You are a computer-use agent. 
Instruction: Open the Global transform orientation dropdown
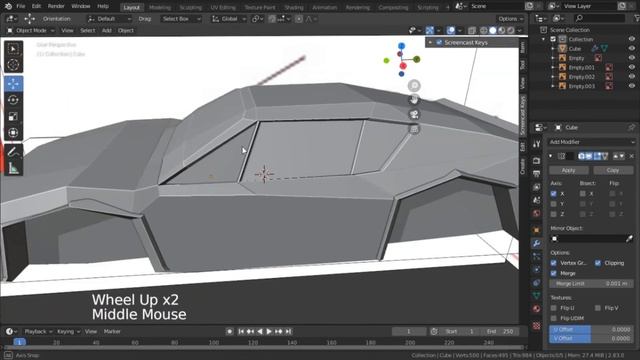(x=229, y=19)
